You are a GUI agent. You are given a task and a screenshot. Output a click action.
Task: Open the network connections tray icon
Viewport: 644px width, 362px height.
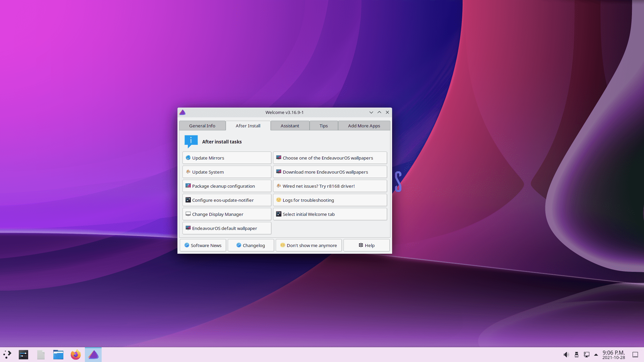click(x=587, y=355)
